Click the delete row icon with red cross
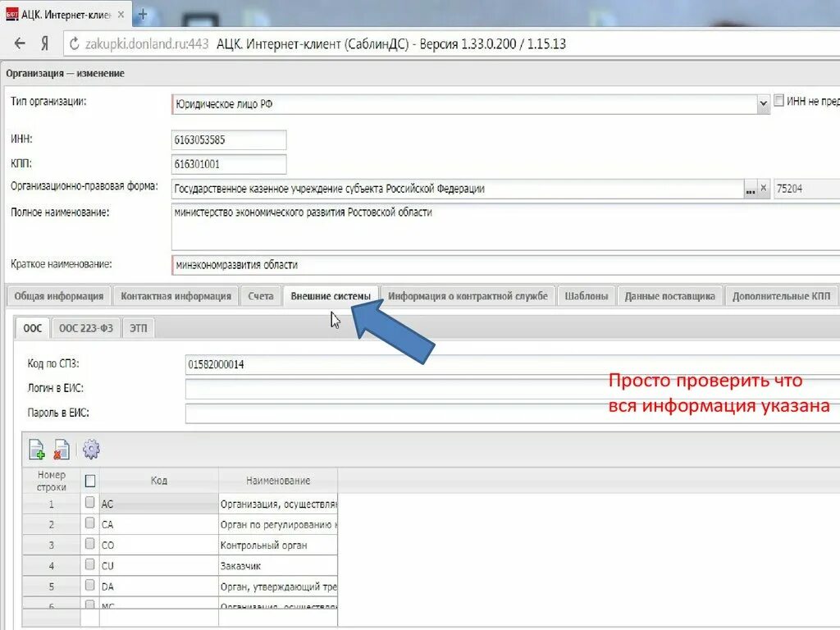 (x=62, y=449)
